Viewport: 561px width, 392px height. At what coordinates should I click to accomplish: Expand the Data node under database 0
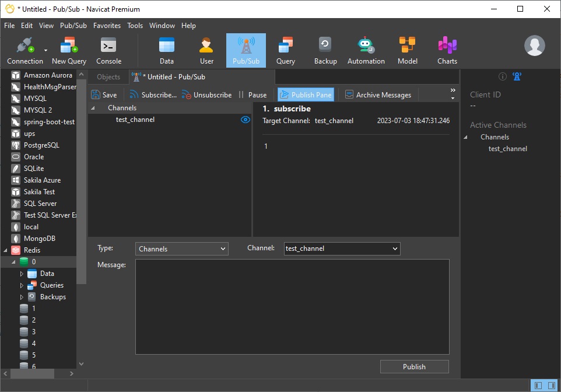pyautogui.click(x=22, y=274)
